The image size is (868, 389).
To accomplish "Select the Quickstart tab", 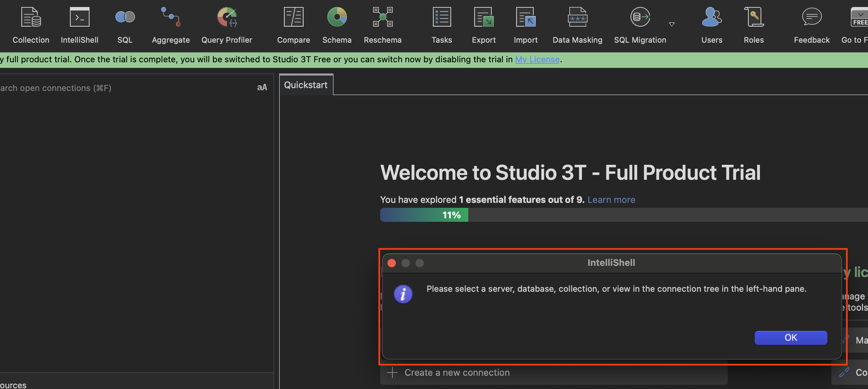I will tap(306, 85).
